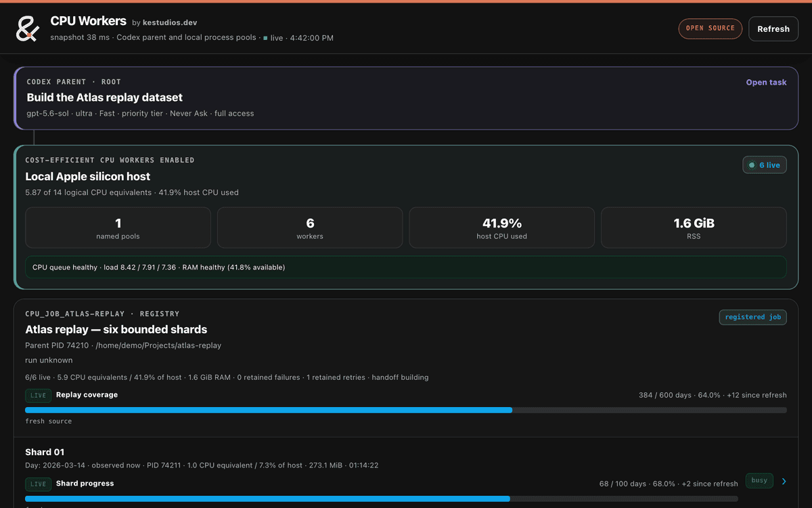The image size is (812, 508).
Task: Open the OPEN SOURCE badge link
Action: click(x=710, y=28)
